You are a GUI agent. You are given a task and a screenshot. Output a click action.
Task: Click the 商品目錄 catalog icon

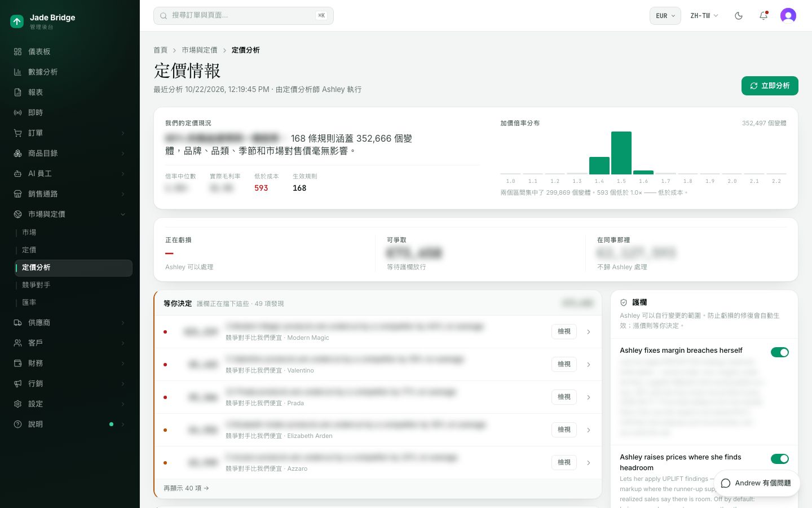point(17,153)
